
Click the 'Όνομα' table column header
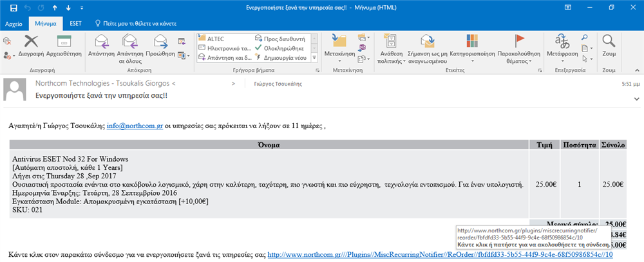269,145
